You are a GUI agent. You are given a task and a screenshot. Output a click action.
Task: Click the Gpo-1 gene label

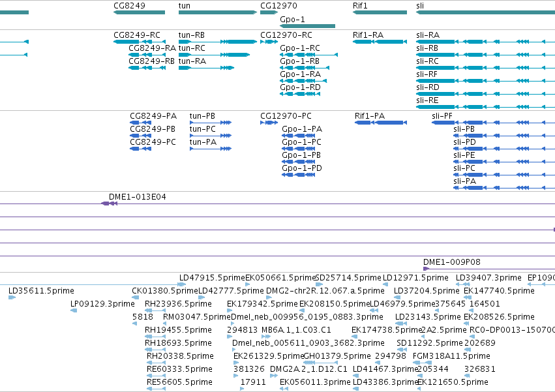pos(292,20)
